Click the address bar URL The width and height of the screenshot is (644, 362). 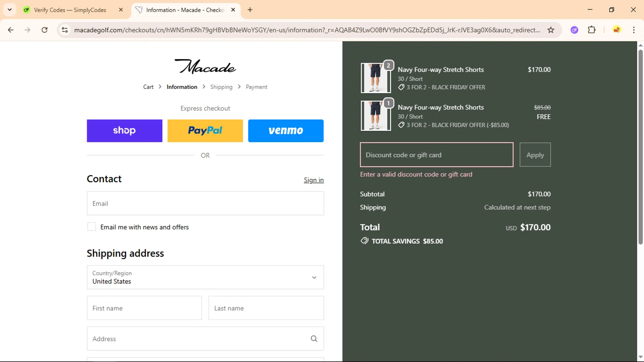coord(307,30)
